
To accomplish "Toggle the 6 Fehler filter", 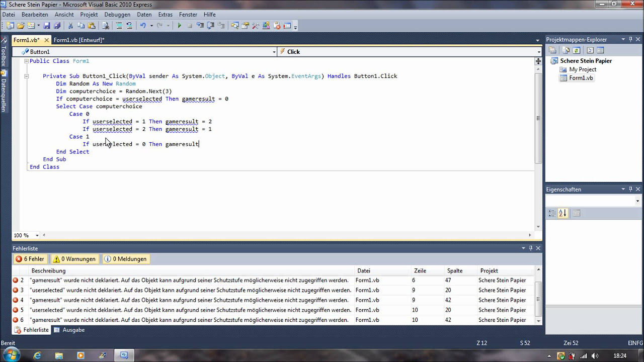I will point(30,259).
